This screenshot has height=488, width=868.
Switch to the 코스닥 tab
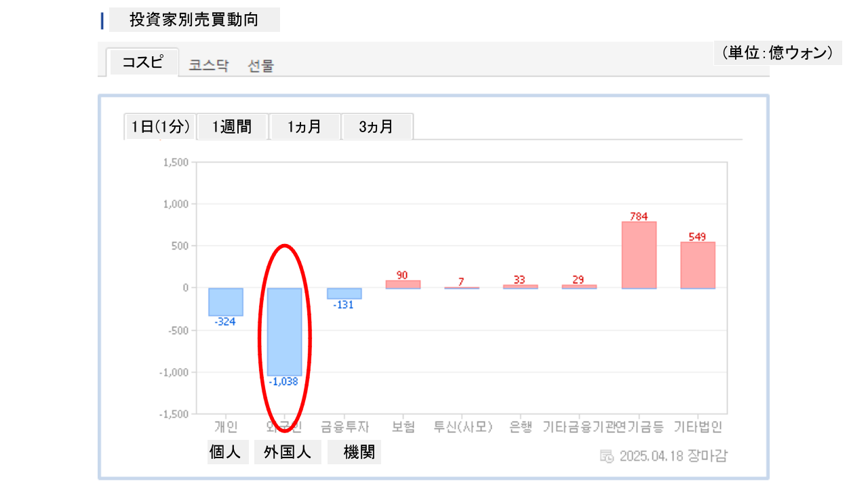(x=209, y=66)
